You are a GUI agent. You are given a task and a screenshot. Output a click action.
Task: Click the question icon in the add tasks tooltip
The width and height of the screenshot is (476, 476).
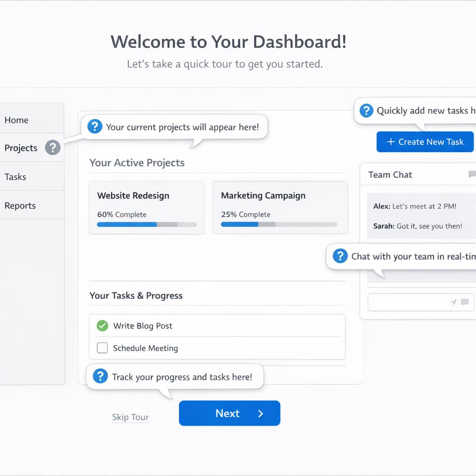(366, 110)
